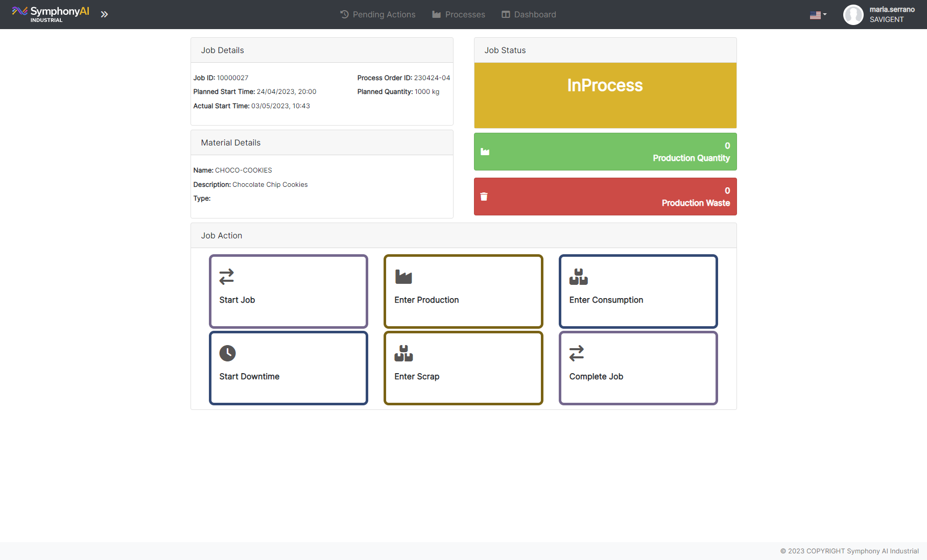927x560 pixels.
Task: Select the Start Job transfer-arrows icon
Action: point(227,277)
